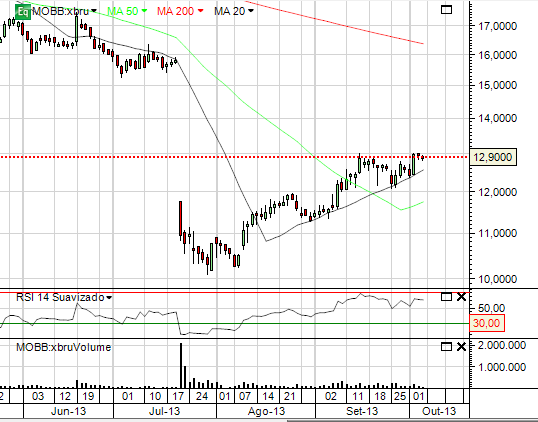Screen dimensions: 538x422
Task: Click the 2.000.000 volume axis value
Action: click(x=502, y=345)
